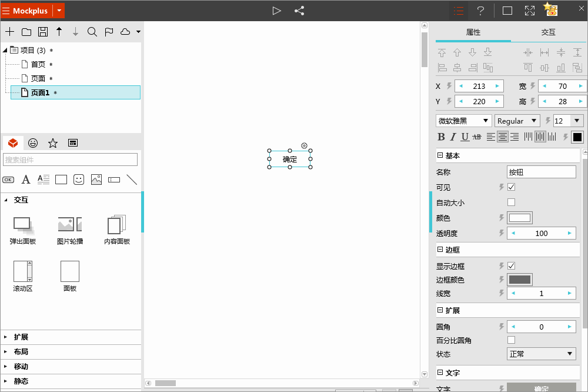Click the 搜索组件 component search field

click(70, 160)
